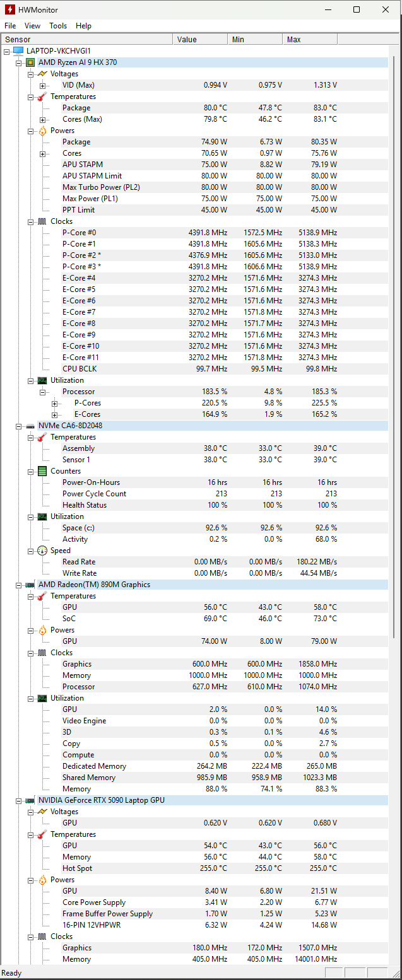Collapse the NVMe CA6-8D2048 node
This screenshot has height=980, width=402.
tap(19, 426)
